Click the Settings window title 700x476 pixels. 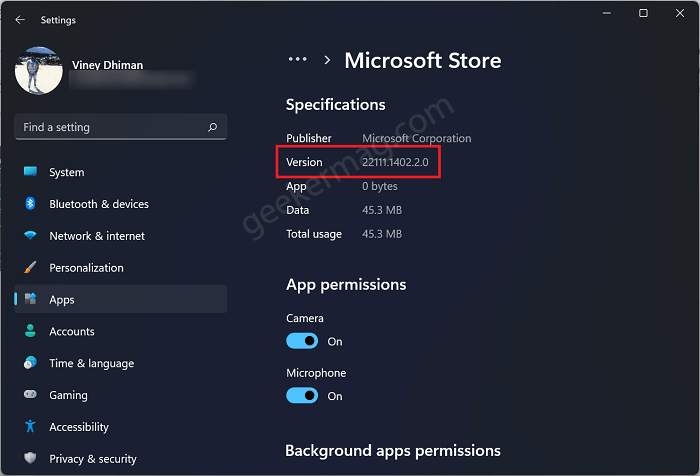coord(58,20)
